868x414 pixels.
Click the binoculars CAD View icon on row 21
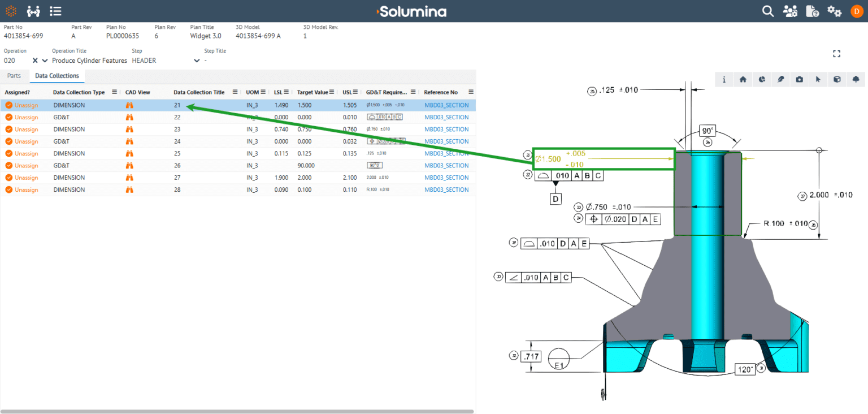[129, 105]
